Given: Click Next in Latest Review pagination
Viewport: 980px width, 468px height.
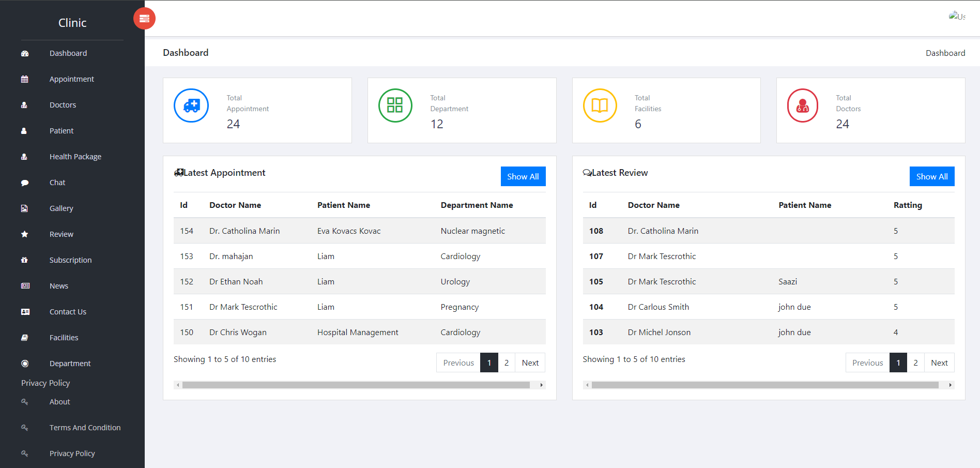Looking at the screenshot, I should coord(939,363).
